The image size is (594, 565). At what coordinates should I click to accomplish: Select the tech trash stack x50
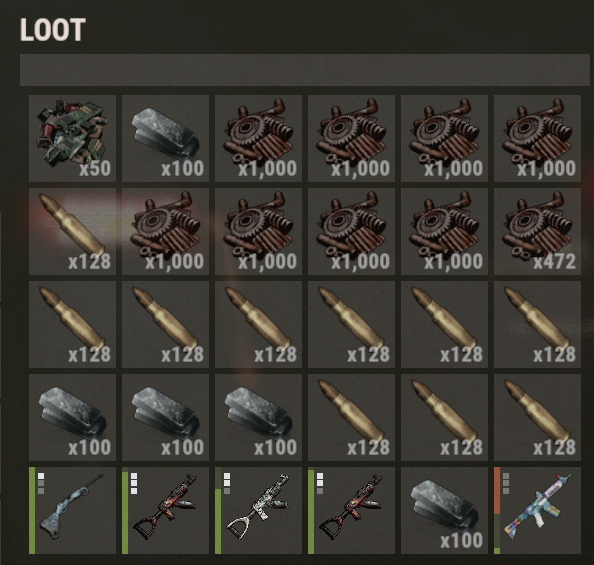(x=72, y=138)
